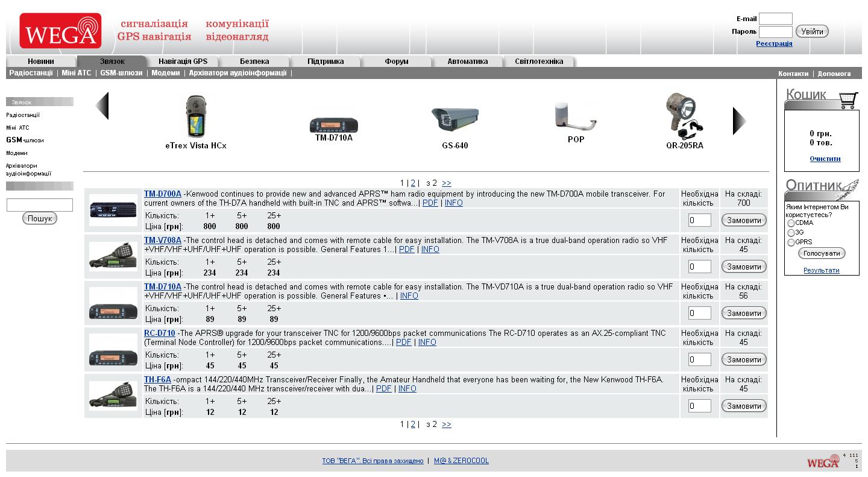Order TM-V708A with its Замовити button
This screenshot has width=868, height=477.
pos(744,267)
